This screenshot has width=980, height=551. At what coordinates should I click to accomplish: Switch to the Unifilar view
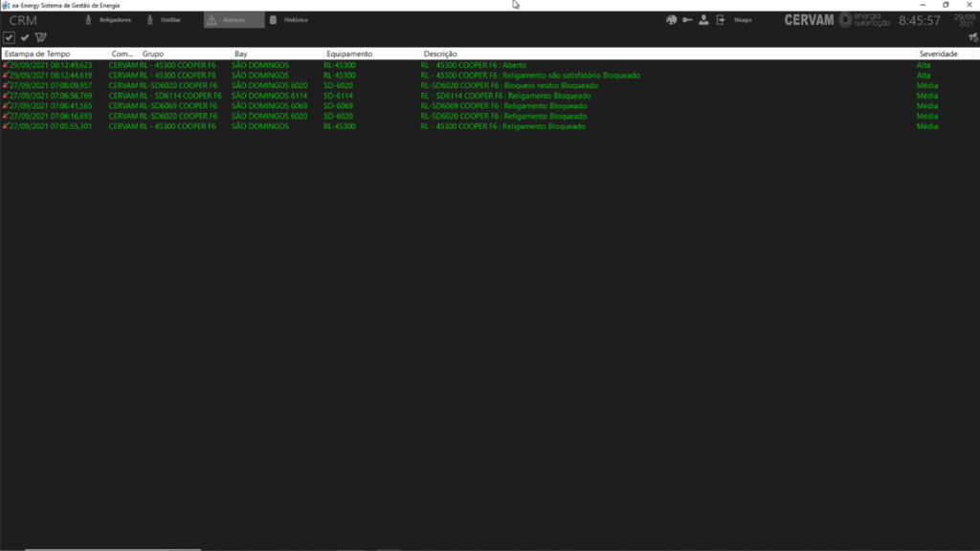click(163, 20)
